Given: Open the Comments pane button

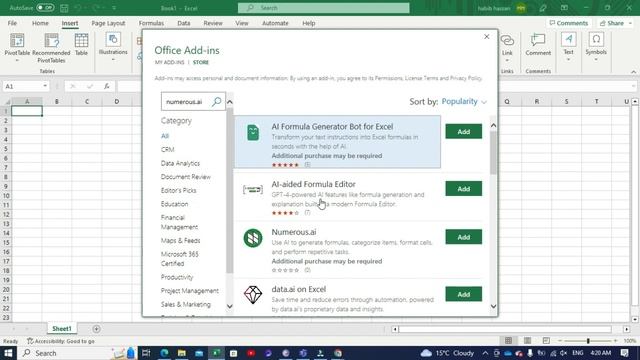Looking at the screenshot, I should [x=569, y=23].
